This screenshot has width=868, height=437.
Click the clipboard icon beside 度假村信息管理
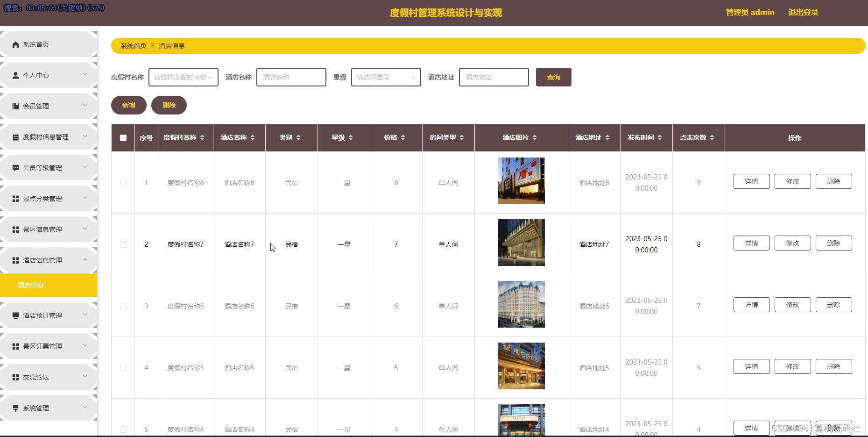pos(15,137)
